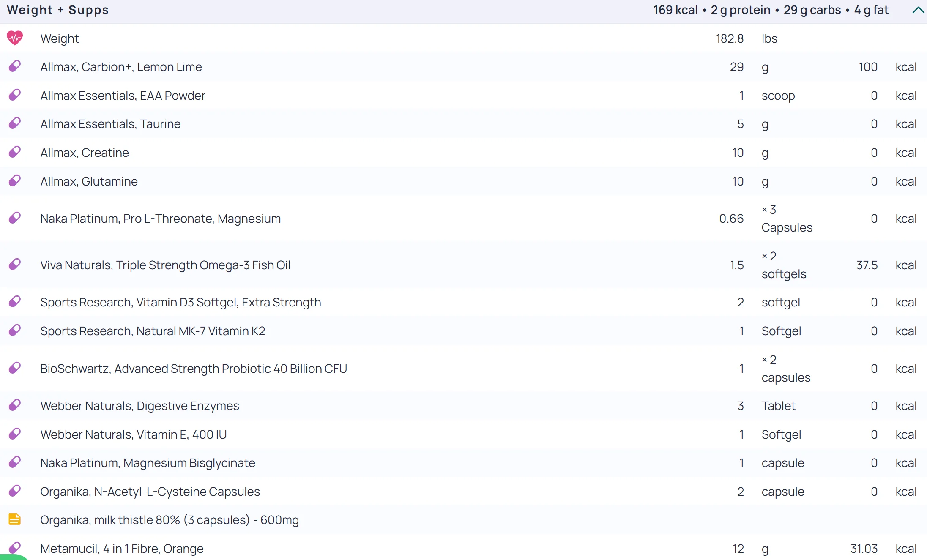
Task: Click pill icon for Allmax Carbion+ Lemon Lime
Action: click(x=15, y=66)
